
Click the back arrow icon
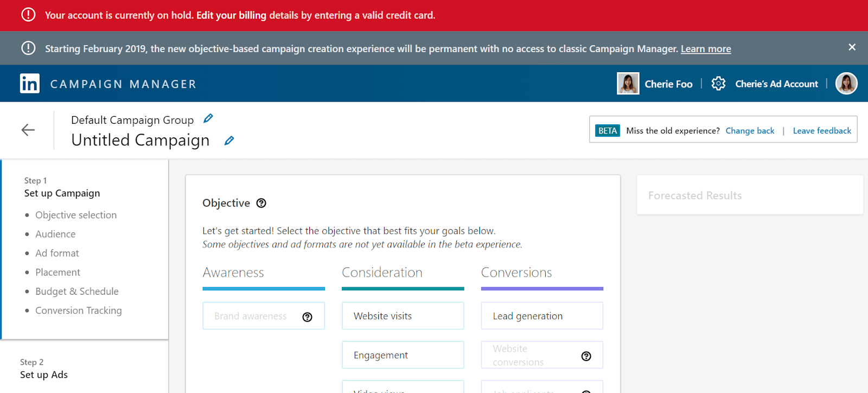[x=28, y=130]
